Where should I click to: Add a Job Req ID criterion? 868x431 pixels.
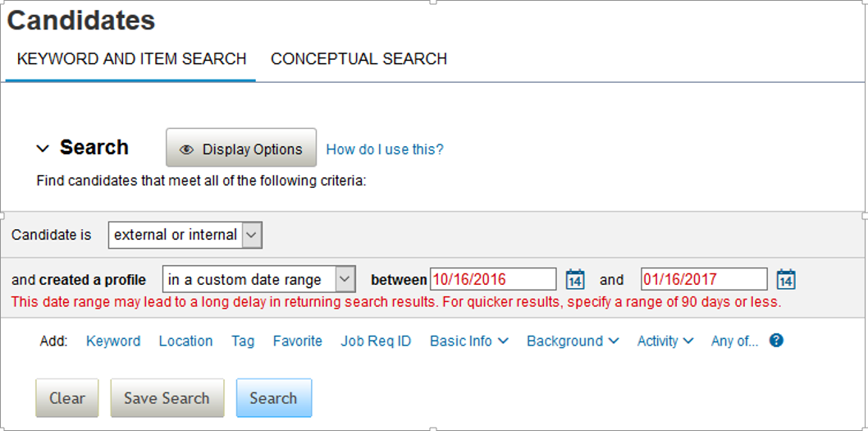(376, 341)
